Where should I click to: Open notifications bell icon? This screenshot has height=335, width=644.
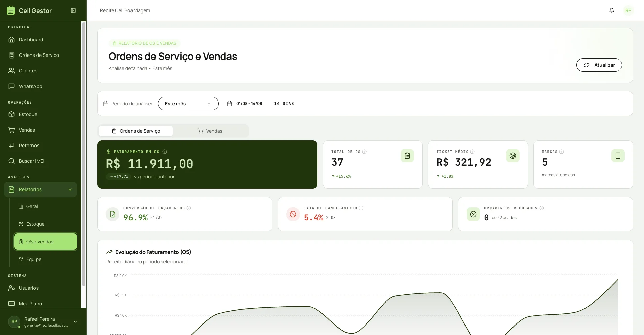click(612, 10)
